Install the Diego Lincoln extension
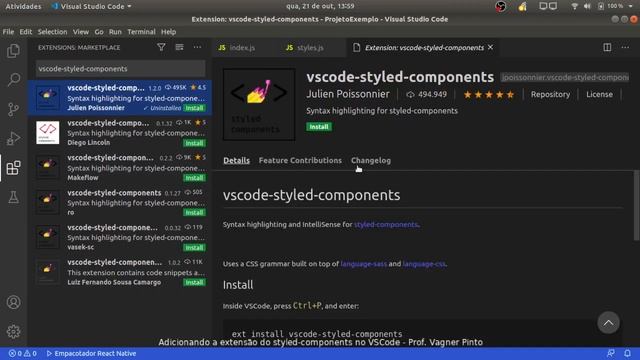 point(194,143)
